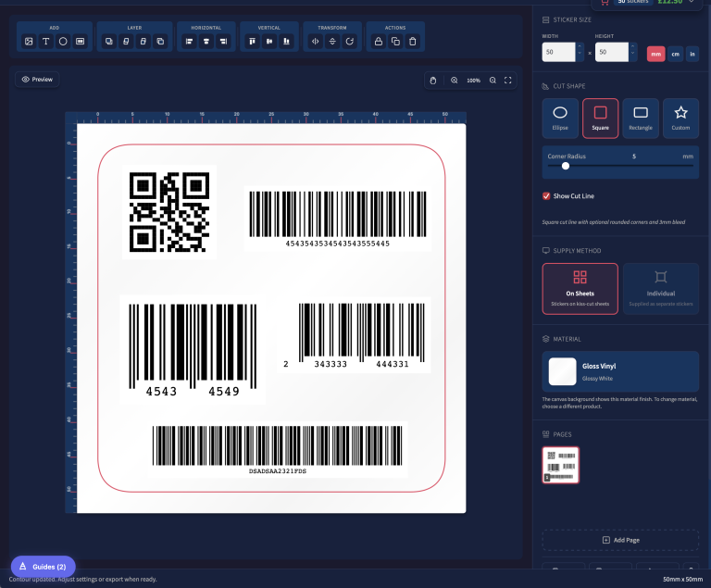Select the Custom cut shape
This screenshot has width=711, height=588.
click(x=680, y=118)
